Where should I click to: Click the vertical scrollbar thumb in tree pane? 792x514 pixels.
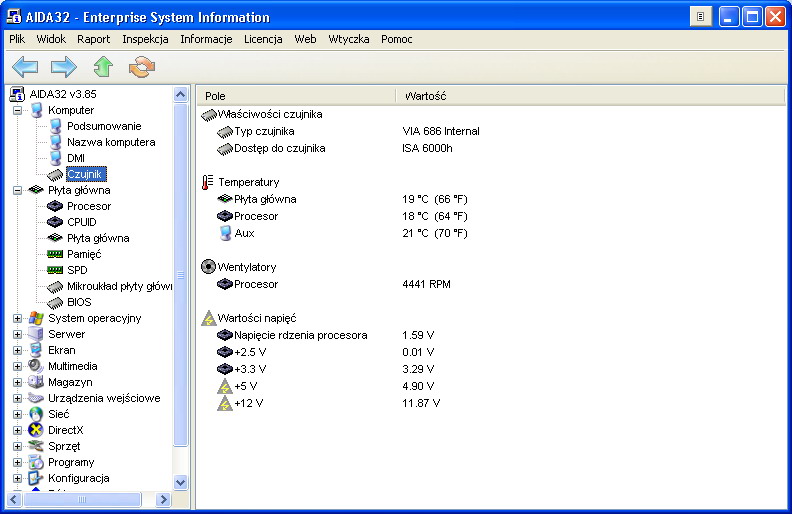[180, 275]
